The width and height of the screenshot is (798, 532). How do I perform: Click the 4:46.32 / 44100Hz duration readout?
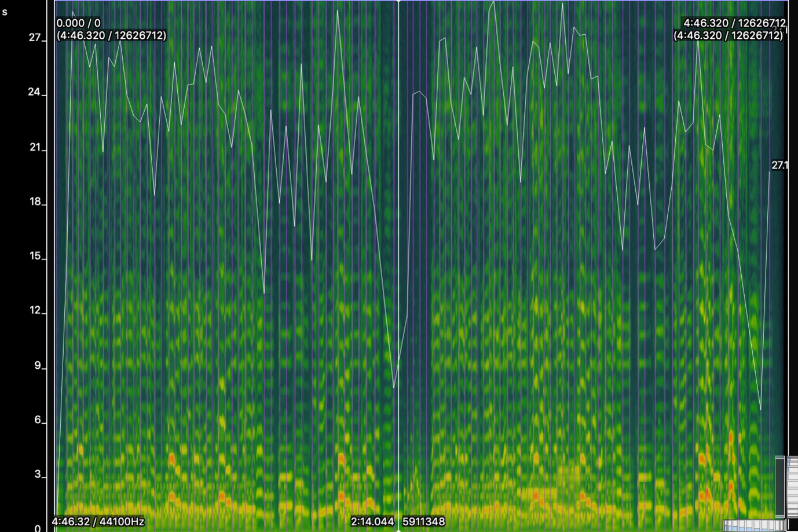click(98, 522)
